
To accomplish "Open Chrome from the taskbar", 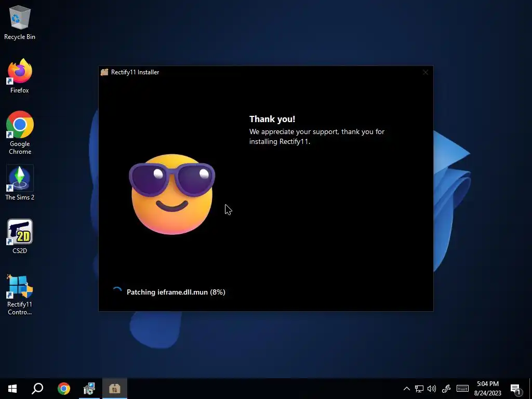I will pos(64,389).
